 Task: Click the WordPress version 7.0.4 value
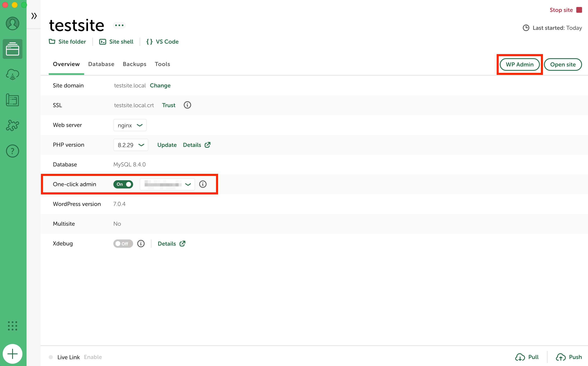click(x=119, y=204)
